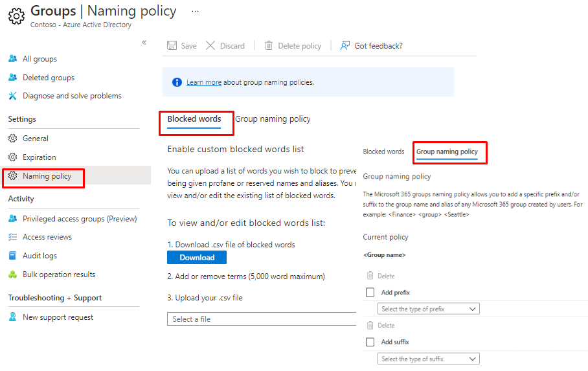
Task: Click the Delete policy trash icon
Action: tap(269, 46)
